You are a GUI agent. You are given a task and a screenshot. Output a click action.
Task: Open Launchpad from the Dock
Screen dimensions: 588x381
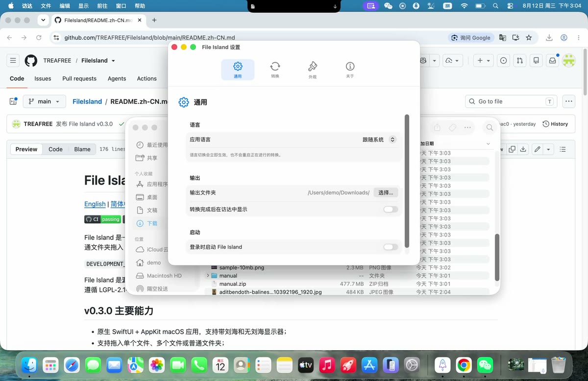coord(50,365)
